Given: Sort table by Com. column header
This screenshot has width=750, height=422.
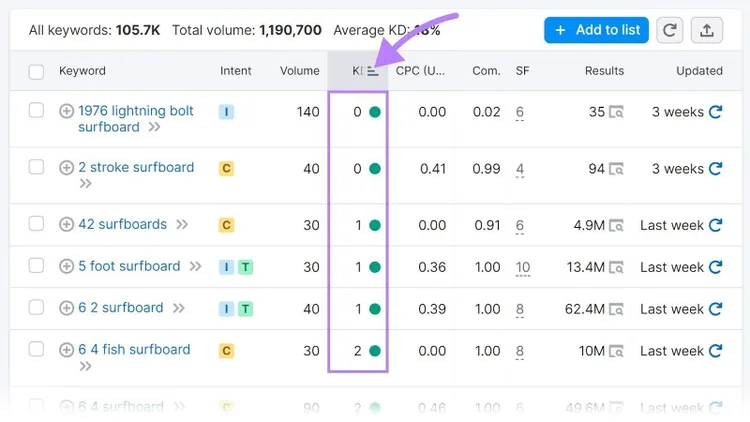Looking at the screenshot, I should [x=486, y=71].
